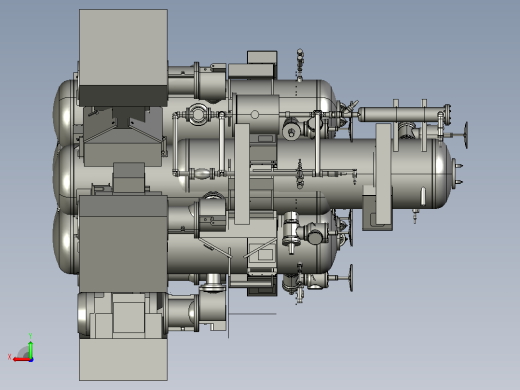Select the oval inline fitting on the lower pipe

pos(202,173)
